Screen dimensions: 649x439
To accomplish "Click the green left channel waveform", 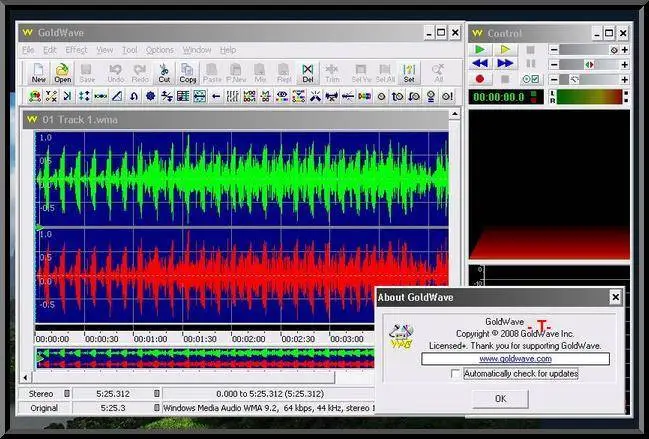I will click(x=240, y=180).
